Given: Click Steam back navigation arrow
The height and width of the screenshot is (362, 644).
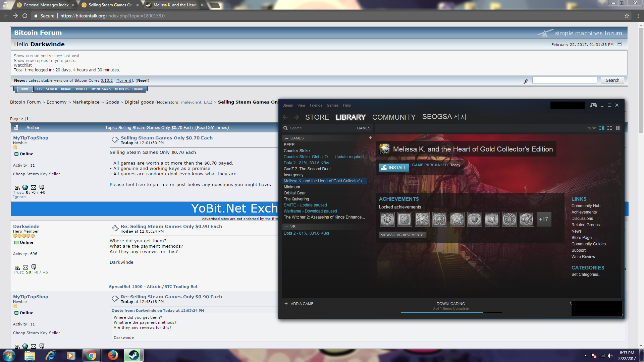Looking at the screenshot, I should click(x=285, y=117).
